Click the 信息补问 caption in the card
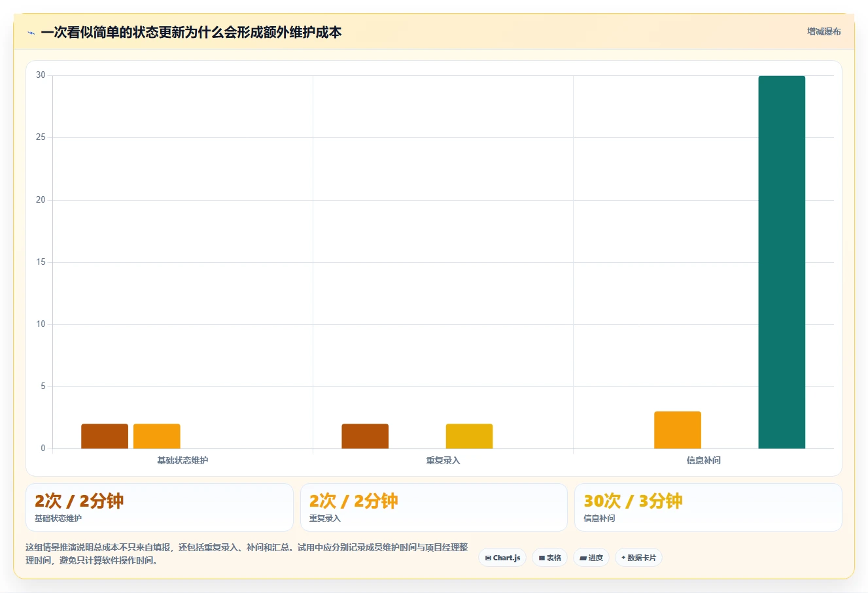The image size is (868, 593). pos(599,518)
